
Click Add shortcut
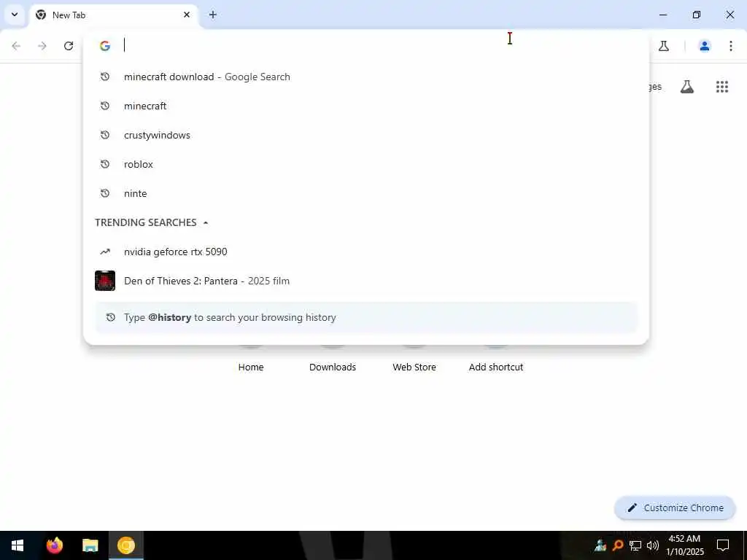pyautogui.click(x=496, y=367)
